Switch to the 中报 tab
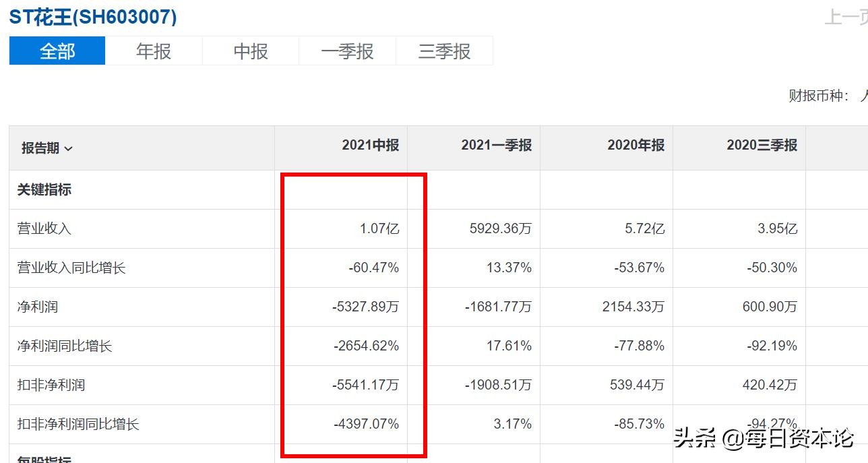The height and width of the screenshot is (463, 868). (x=250, y=50)
